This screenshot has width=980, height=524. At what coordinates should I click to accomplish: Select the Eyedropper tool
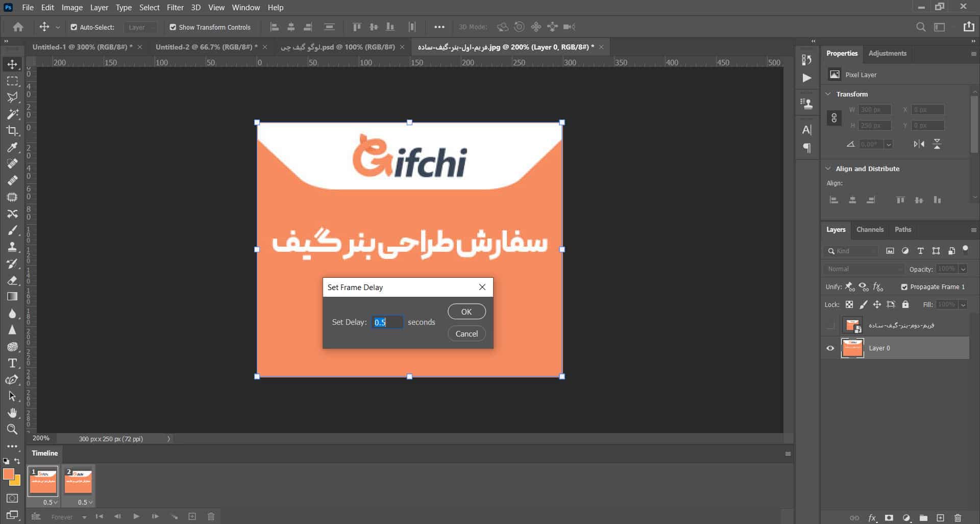(x=12, y=147)
